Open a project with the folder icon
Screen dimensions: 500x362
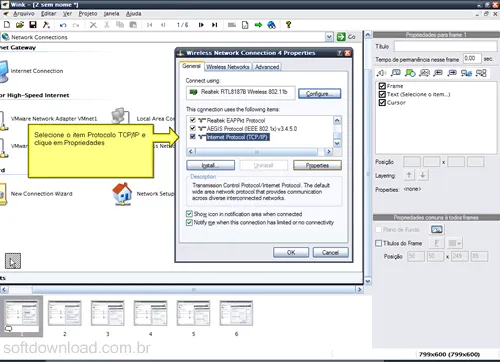click(20, 25)
